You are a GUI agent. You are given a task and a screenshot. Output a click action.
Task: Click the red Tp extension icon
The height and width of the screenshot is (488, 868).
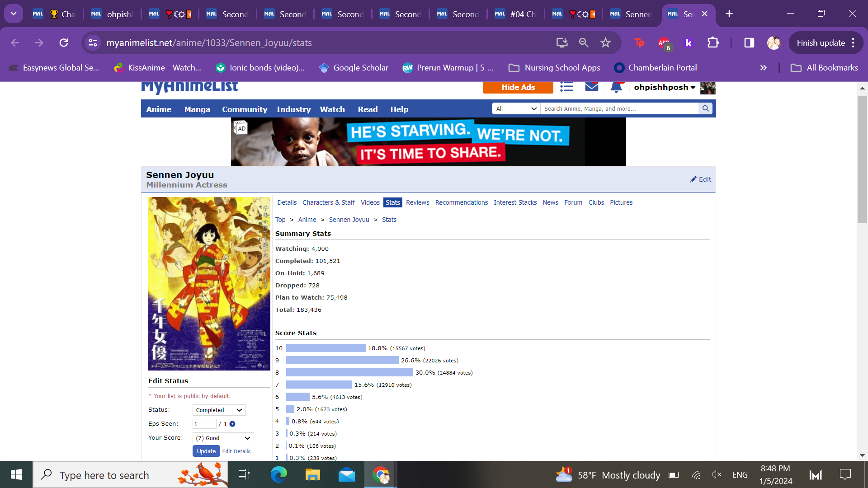click(639, 43)
